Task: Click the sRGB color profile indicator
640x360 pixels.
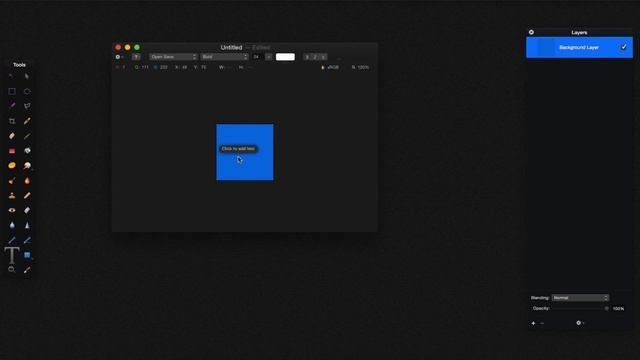Action: (330, 67)
